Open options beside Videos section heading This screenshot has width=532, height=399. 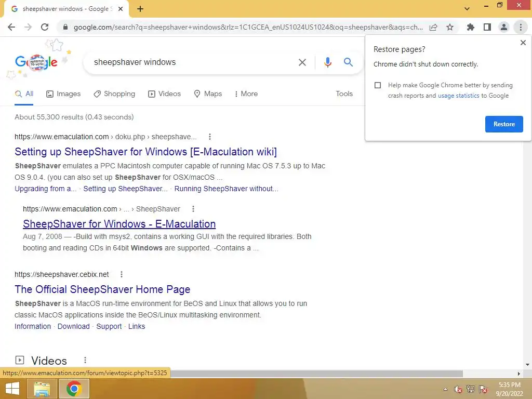pyautogui.click(x=85, y=361)
